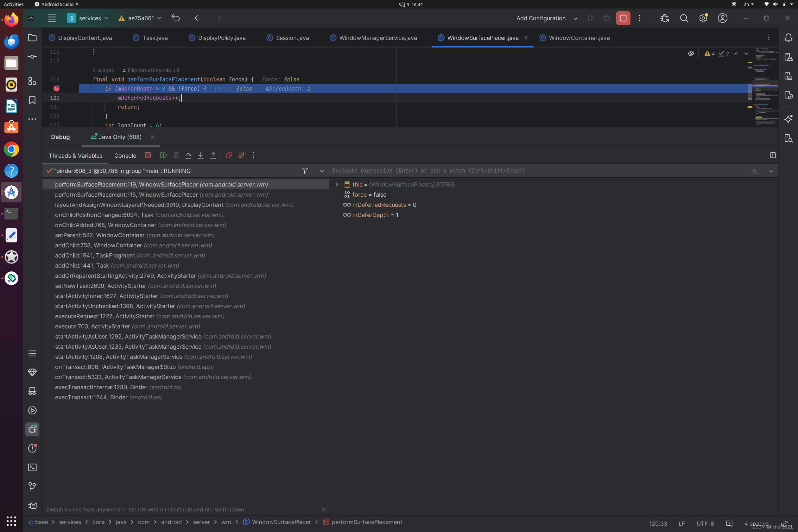Open the Terminal tool window

pyautogui.click(x=32, y=467)
